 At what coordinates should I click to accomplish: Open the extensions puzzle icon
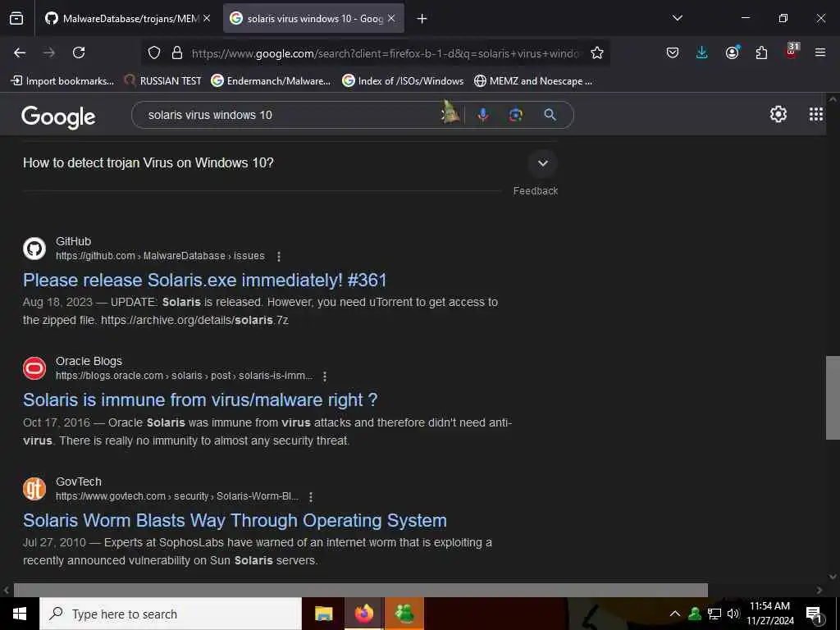[761, 52]
